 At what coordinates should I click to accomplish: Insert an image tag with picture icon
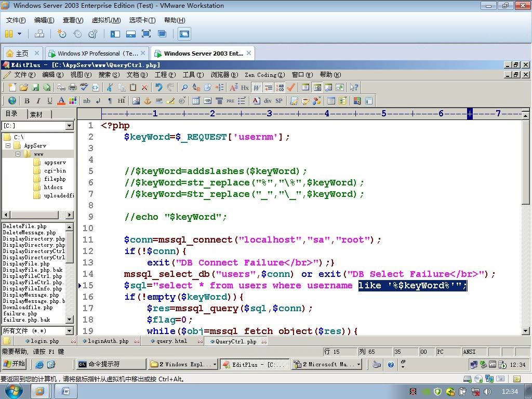click(136, 101)
